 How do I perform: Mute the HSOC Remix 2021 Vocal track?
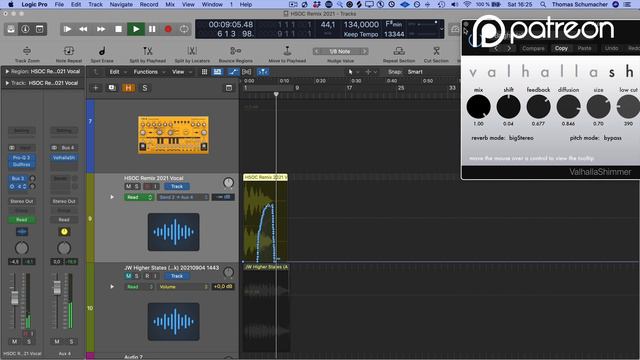point(129,186)
